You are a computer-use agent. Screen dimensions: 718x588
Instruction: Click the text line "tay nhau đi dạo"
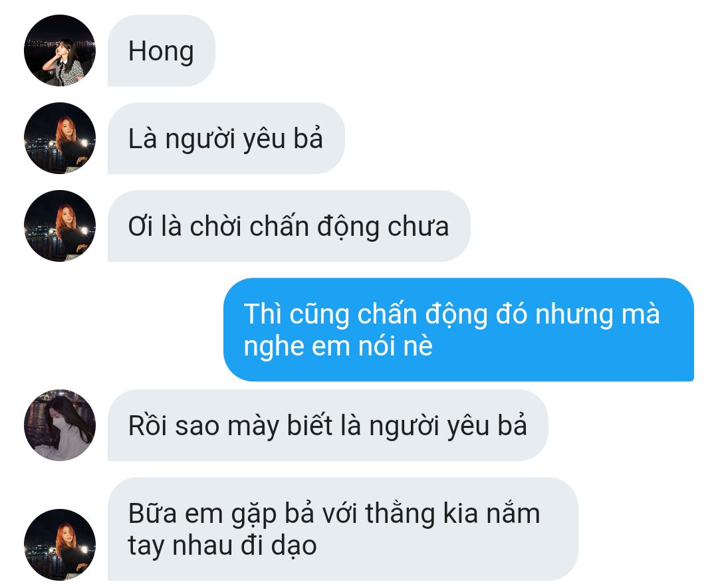click(222, 545)
